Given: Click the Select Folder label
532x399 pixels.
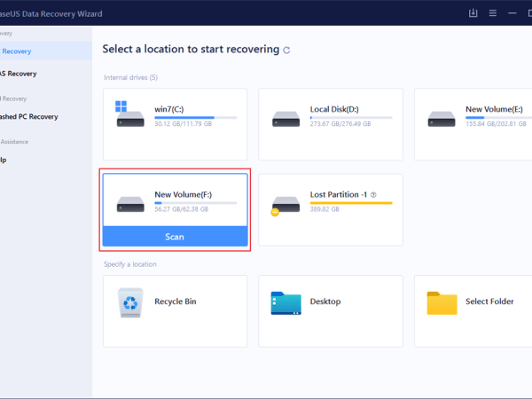Looking at the screenshot, I should pyautogui.click(x=489, y=301).
